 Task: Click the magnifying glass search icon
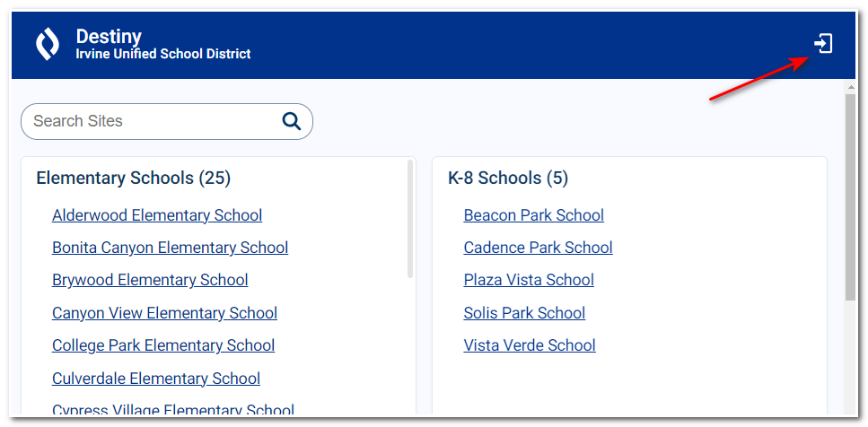click(291, 120)
